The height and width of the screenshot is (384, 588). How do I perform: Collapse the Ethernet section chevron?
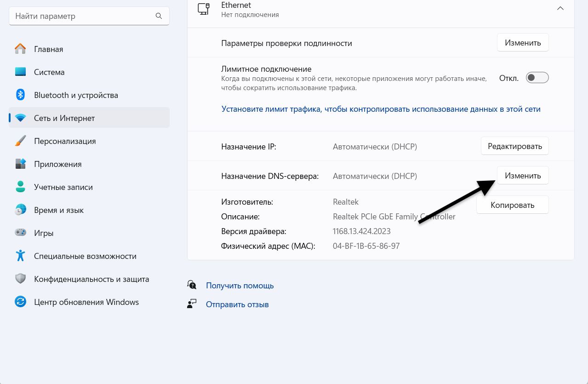point(560,8)
